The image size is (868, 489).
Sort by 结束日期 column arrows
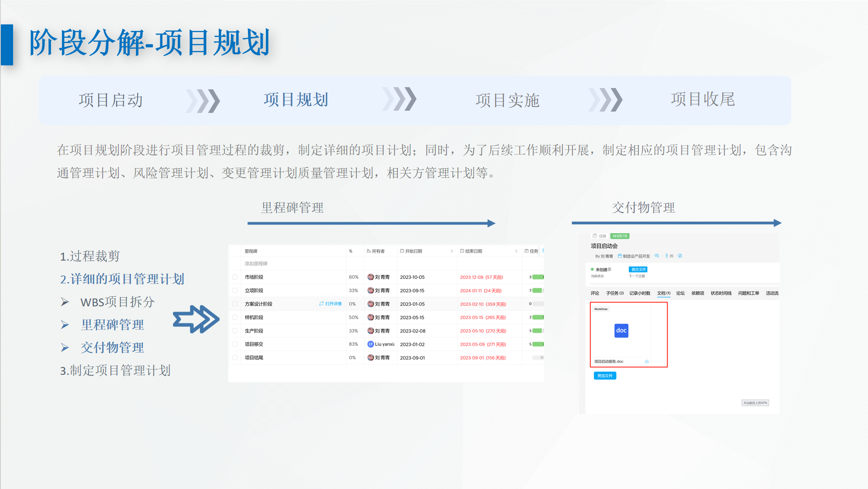click(516, 251)
